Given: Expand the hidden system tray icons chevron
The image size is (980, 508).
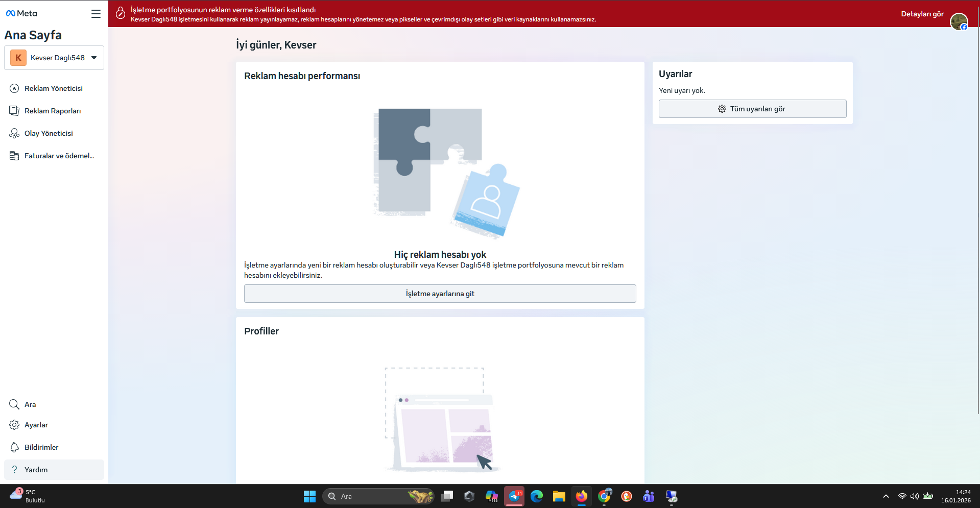Looking at the screenshot, I should 886,496.
